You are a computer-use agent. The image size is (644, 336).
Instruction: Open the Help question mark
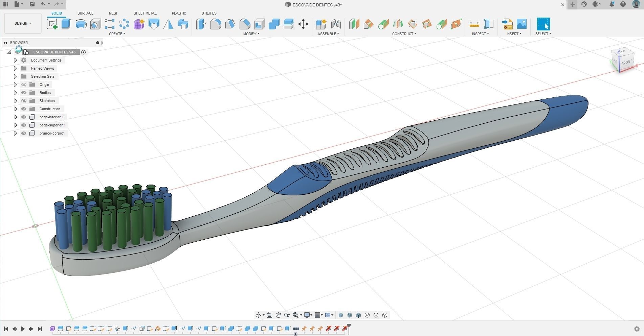tap(623, 4)
